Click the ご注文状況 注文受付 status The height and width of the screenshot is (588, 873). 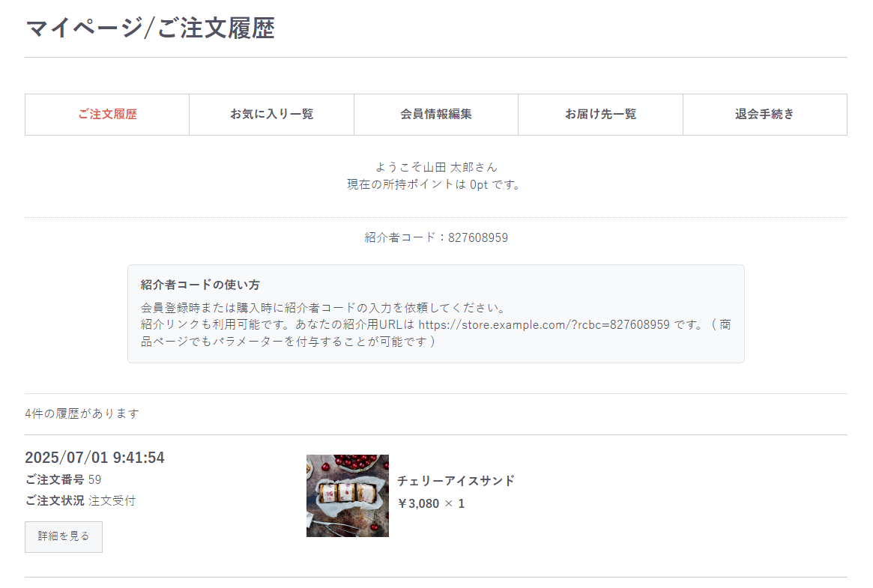80,500
